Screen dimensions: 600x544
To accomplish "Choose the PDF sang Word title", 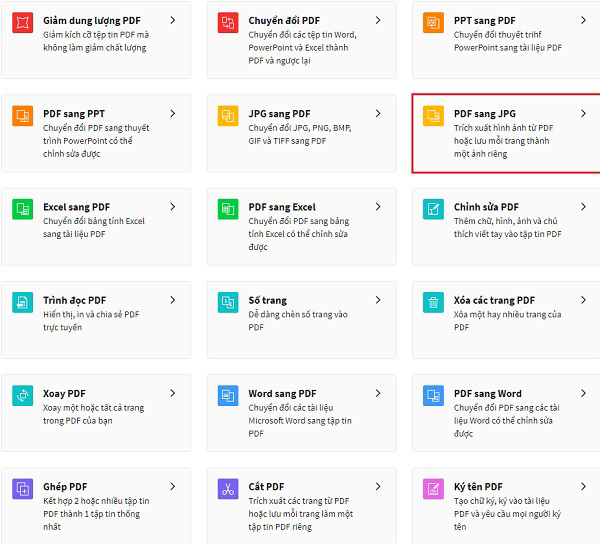I will pos(488,394).
